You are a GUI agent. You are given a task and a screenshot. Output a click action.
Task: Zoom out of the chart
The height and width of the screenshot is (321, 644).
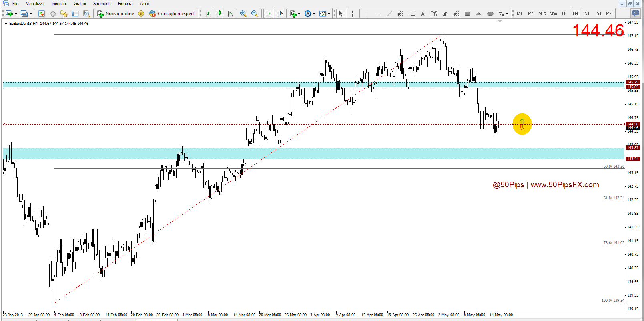(255, 14)
